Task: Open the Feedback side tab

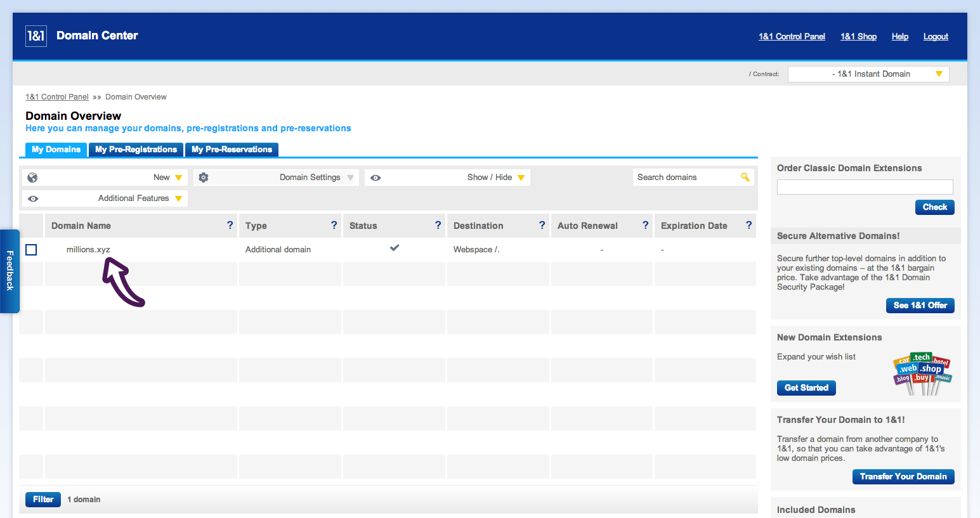Action: pyautogui.click(x=10, y=271)
